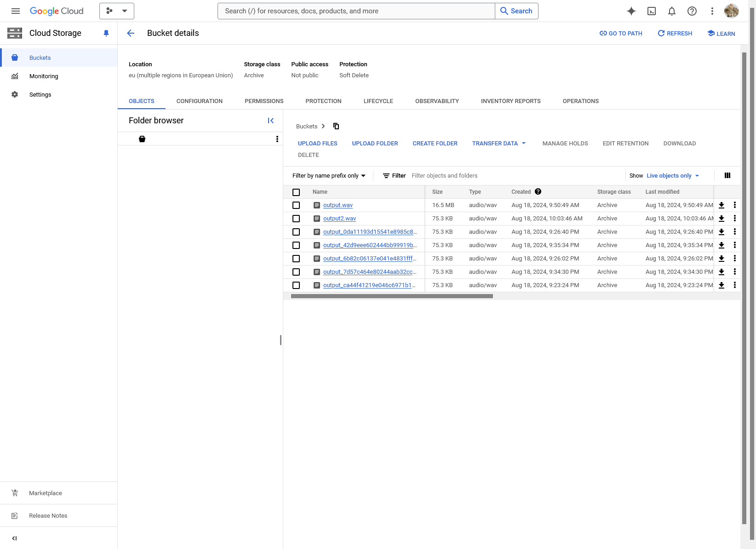Select the bucket icon in Folder browser
This screenshot has width=756, height=549.
click(x=142, y=139)
